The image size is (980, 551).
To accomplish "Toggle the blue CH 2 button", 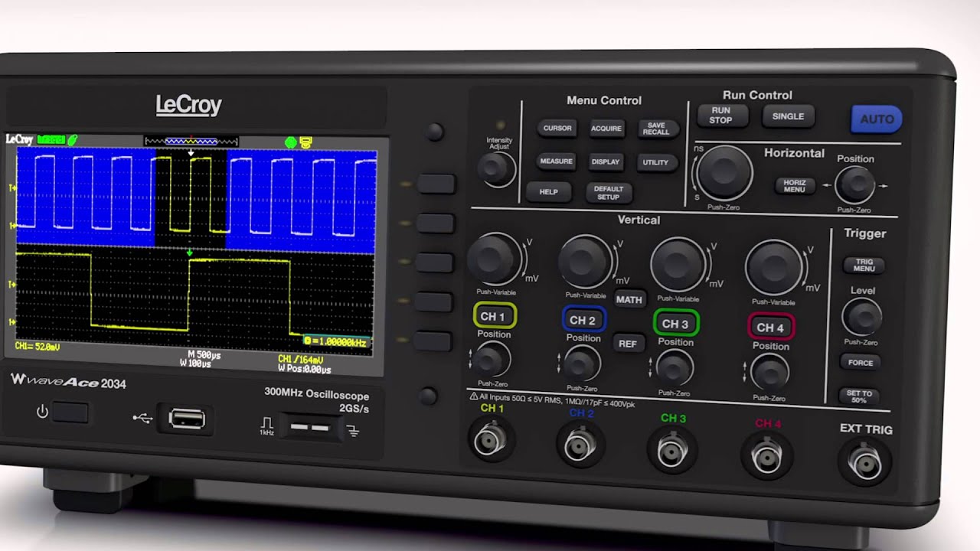I will 583,320.
